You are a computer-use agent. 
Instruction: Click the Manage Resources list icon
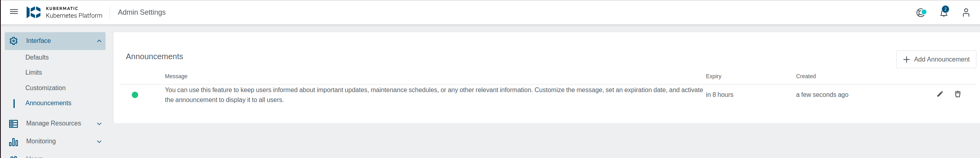13,124
